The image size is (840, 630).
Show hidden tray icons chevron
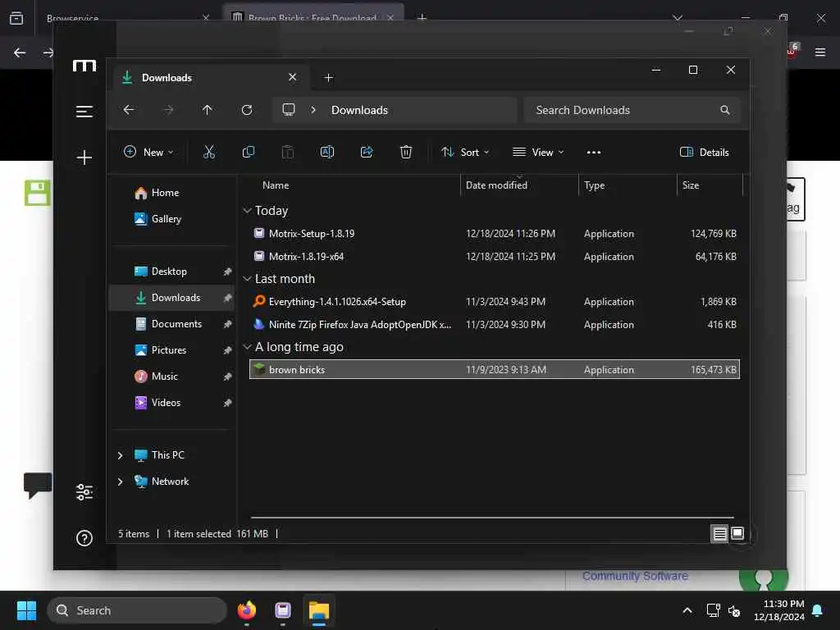pyautogui.click(x=687, y=610)
